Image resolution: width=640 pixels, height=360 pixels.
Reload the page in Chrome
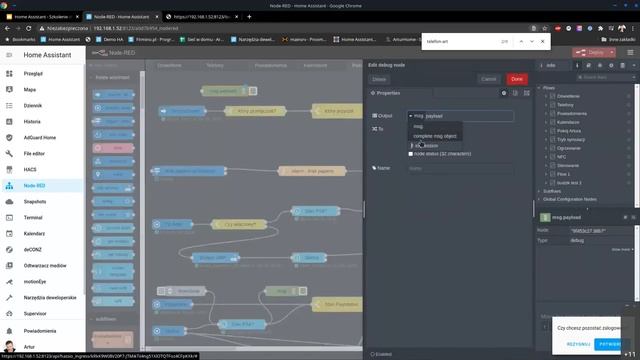[29, 28]
